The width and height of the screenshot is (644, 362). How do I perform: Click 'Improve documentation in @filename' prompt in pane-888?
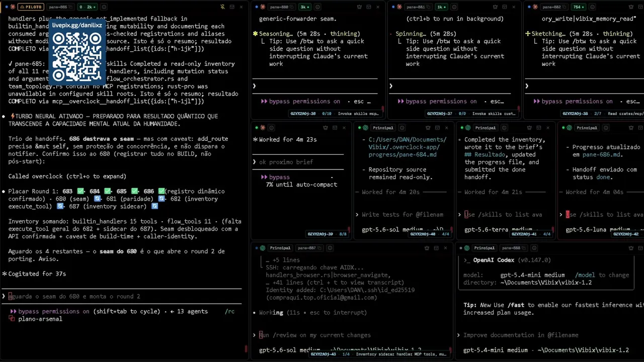pyautogui.click(x=521, y=335)
